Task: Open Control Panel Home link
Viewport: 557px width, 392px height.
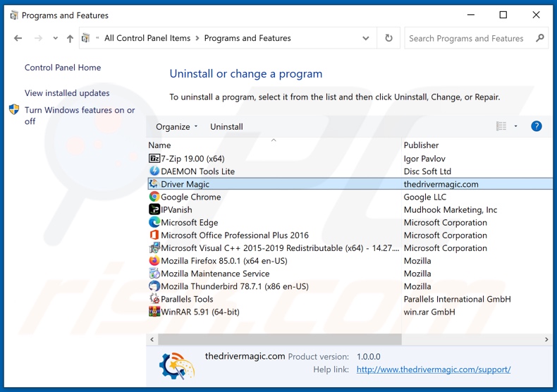Action: (x=63, y=68)
